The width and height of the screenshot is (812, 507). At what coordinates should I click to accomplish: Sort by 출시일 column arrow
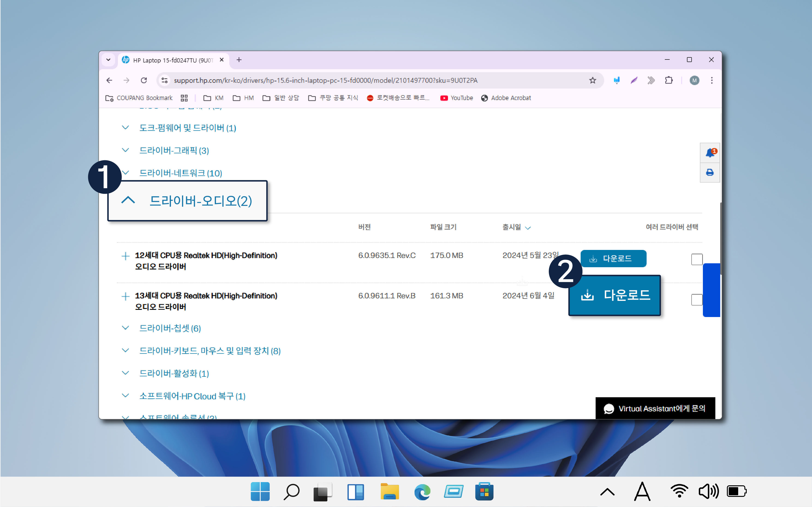[x=528, y=228]
